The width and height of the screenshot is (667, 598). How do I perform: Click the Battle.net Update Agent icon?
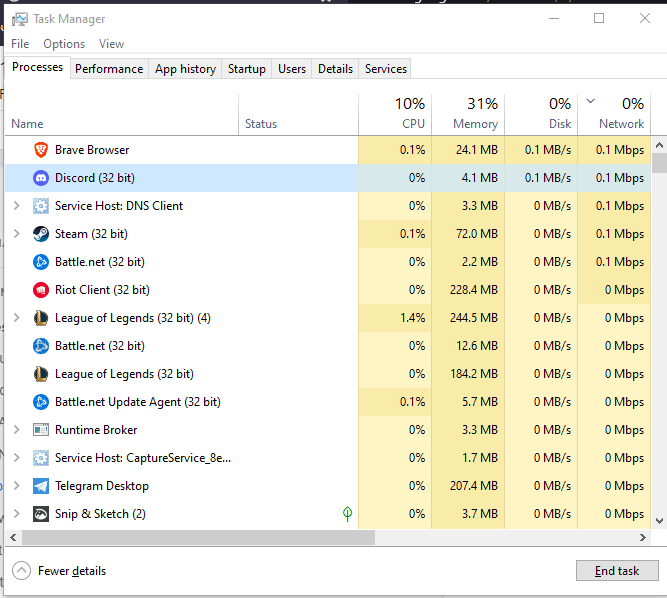click(41, 402)
